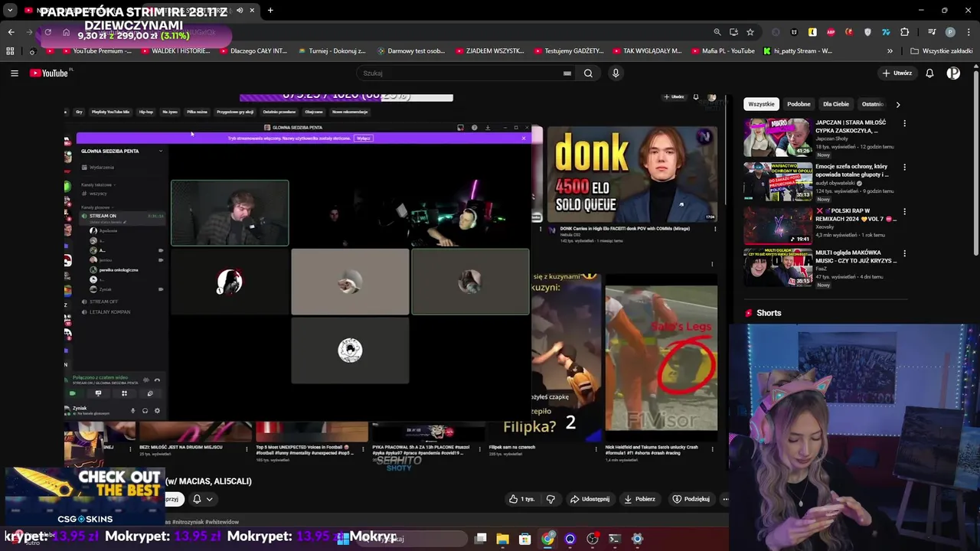The height and width of the screenshot is (551, 980).
Task: Click the Task View icon in taskbar
Action: pos(480,539)
